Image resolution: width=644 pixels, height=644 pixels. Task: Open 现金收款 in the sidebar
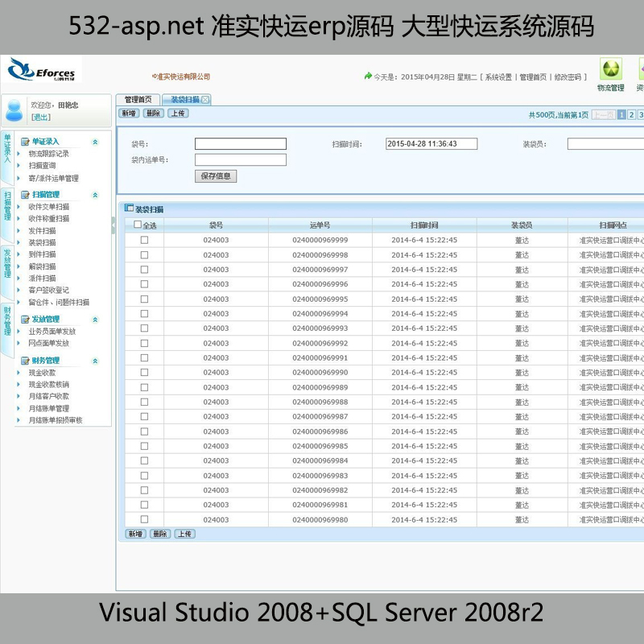43,373
